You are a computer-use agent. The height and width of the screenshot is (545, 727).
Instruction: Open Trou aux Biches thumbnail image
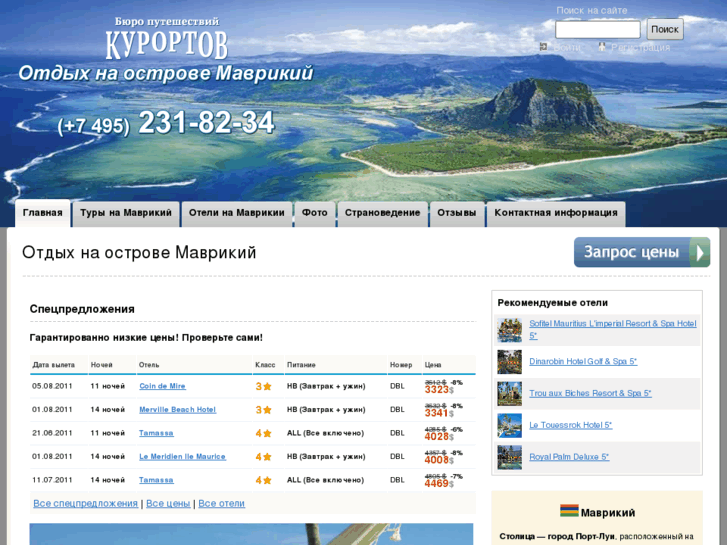(510, 394)
